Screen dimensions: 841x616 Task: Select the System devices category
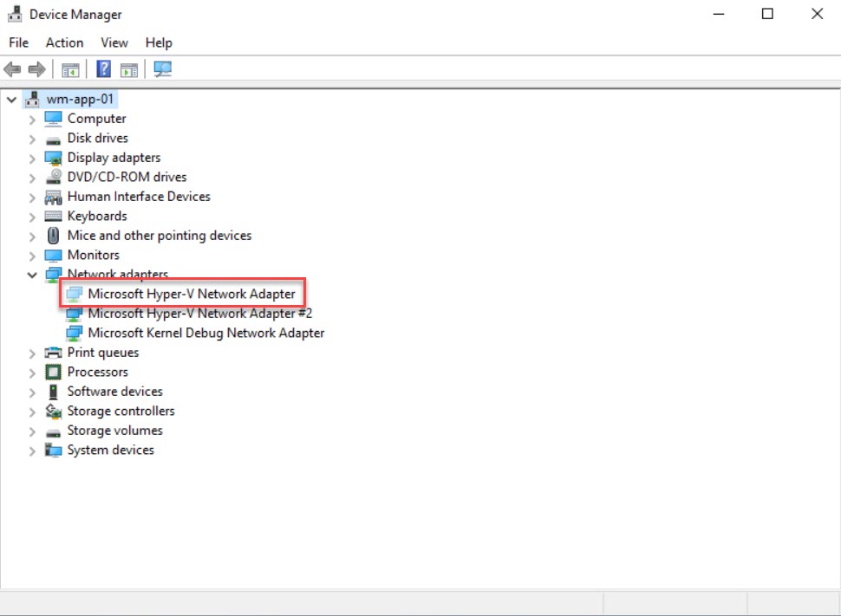110,450
